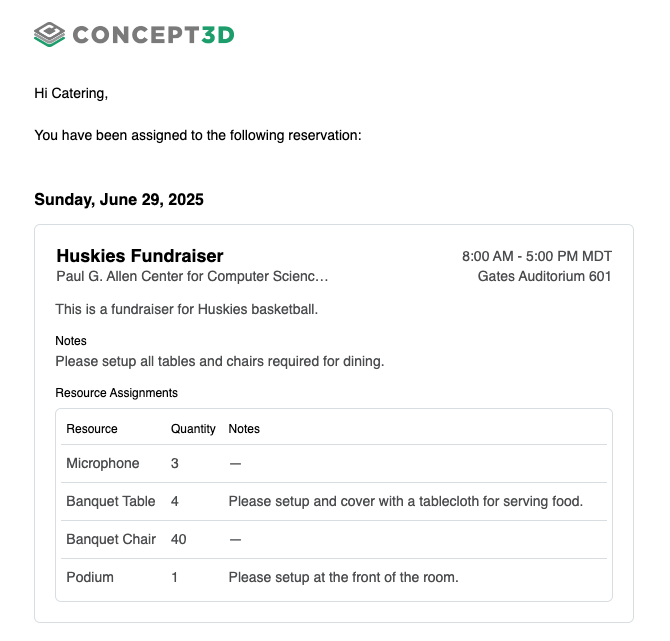Select the Podium resource row
Image resolution: width=670 pixels, height=641 pixels.
[90, 578]
